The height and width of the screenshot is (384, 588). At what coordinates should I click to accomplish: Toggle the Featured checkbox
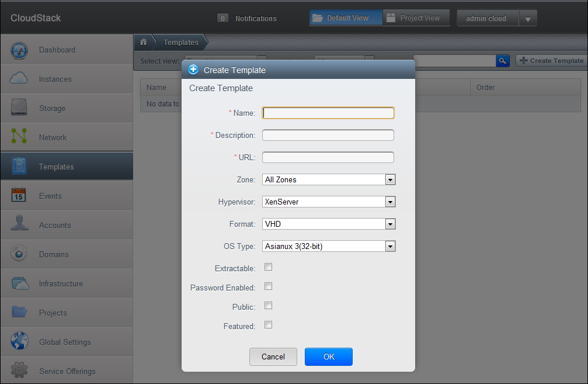click(269, 325)
